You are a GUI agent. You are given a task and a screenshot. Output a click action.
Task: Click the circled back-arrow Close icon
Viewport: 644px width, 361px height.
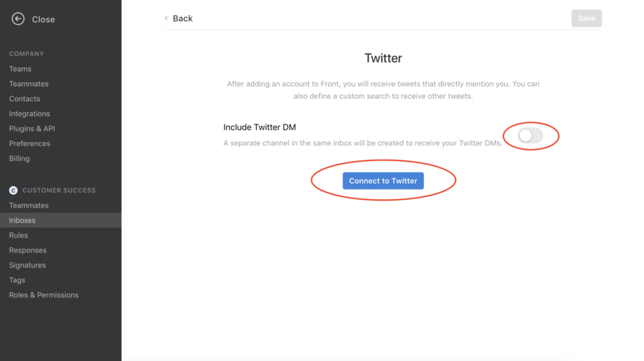click(x=18, y=19)
